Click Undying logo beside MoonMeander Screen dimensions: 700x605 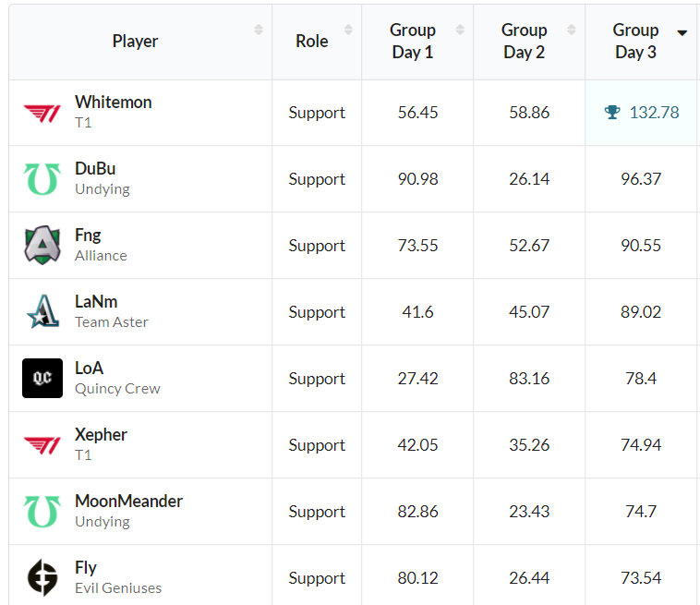pyautogui.click(x=42, y=512)
